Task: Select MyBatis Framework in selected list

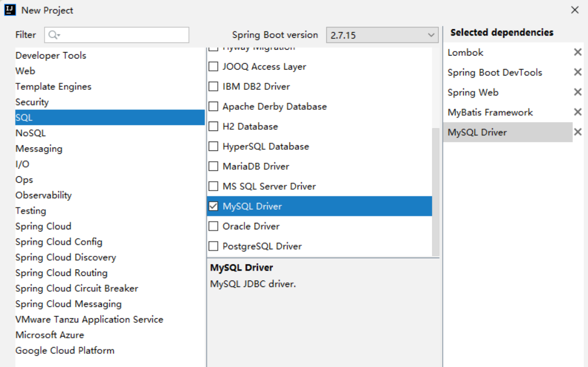Action: pos(508,112)
